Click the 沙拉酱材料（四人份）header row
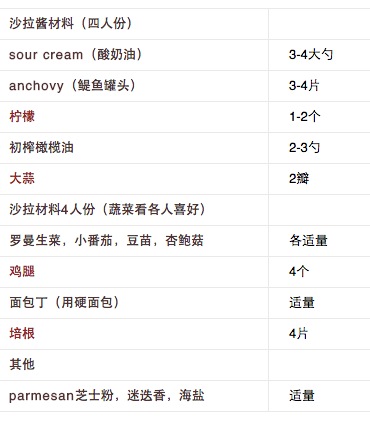This screenshot has height=428, width=370. [185, 24]
